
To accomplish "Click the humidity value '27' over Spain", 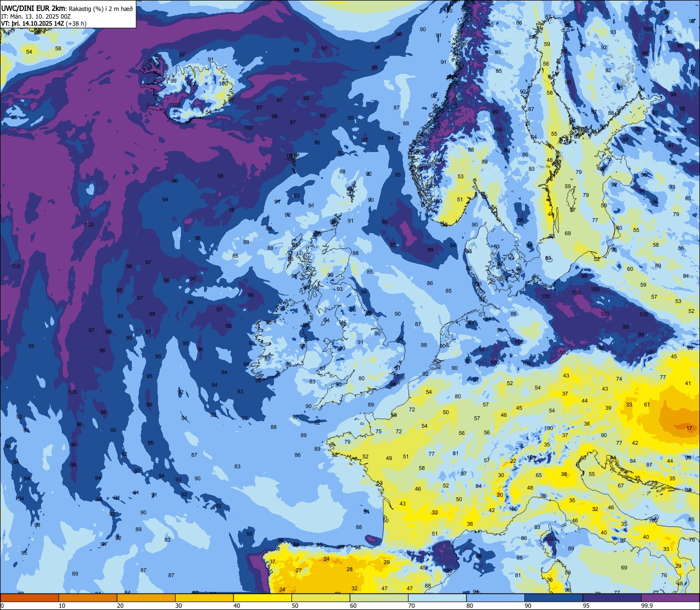I will click(x=299, y=571).
